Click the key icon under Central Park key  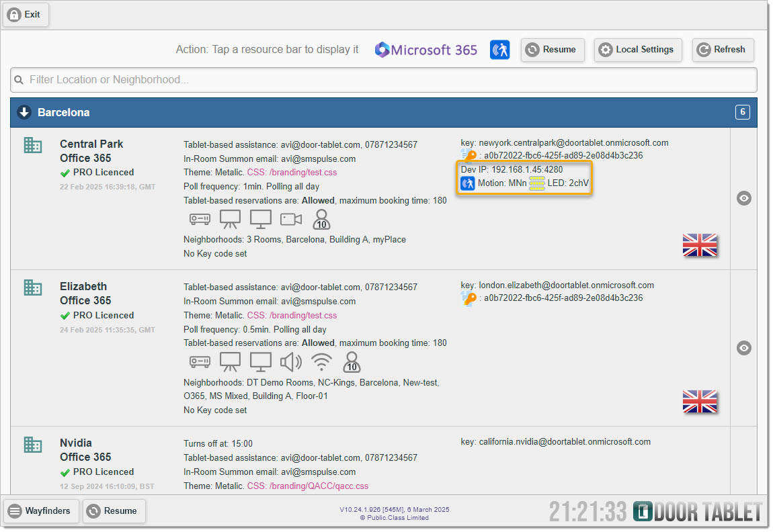[469, 156]
